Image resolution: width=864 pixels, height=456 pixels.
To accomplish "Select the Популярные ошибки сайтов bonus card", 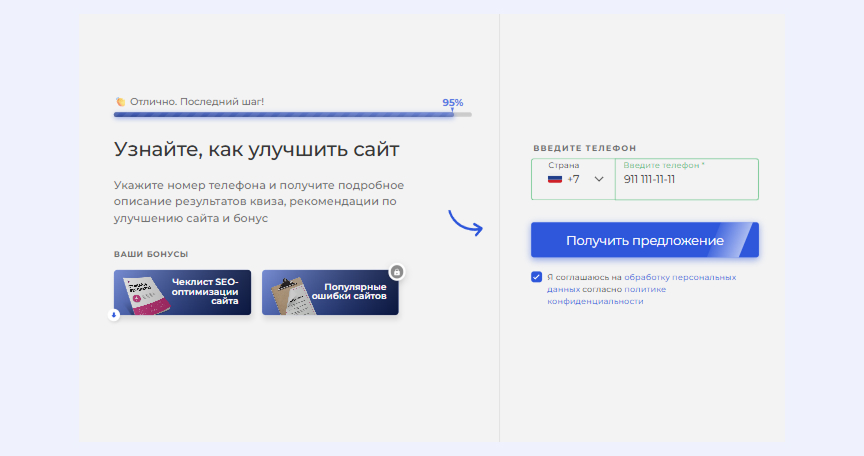I will 330,292.
